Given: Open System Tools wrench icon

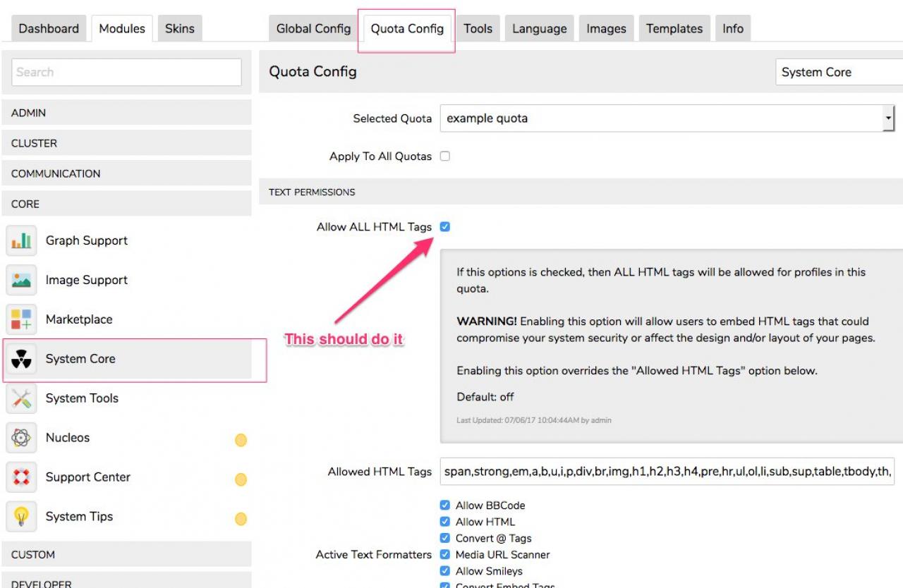Looking at the screenshot, I should (x=21, y=399).
